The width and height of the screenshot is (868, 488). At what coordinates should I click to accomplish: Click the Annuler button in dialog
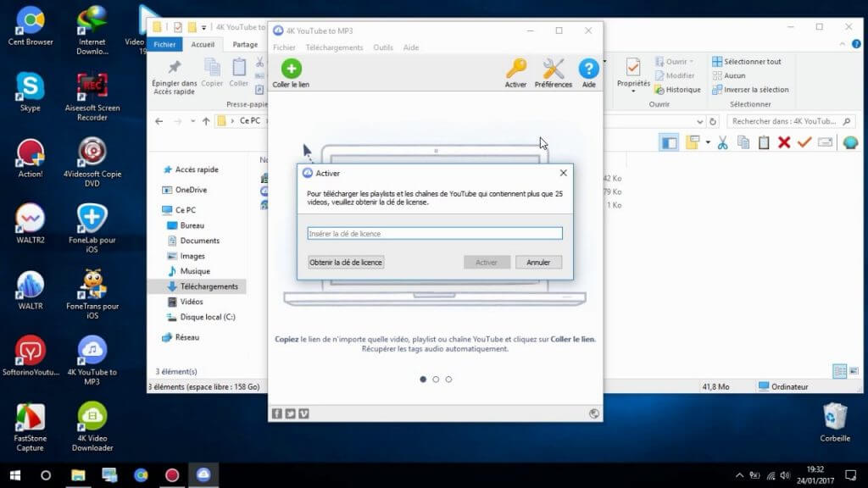(x=538, y=263)
